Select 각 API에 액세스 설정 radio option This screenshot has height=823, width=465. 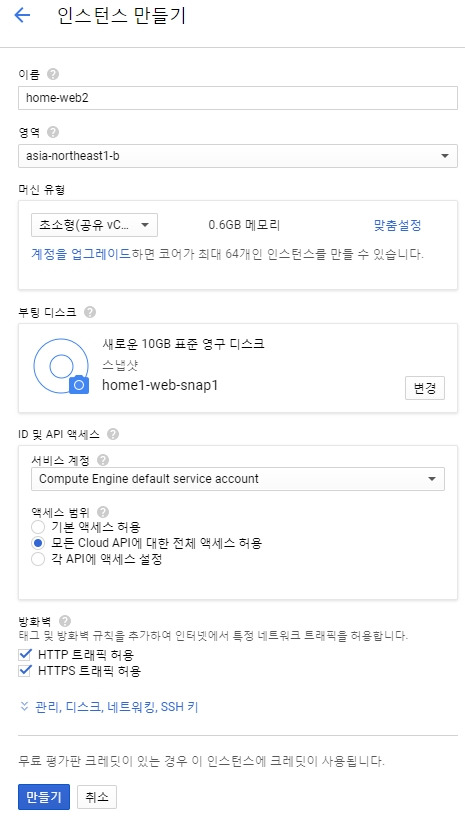click(x=38, y=560)
